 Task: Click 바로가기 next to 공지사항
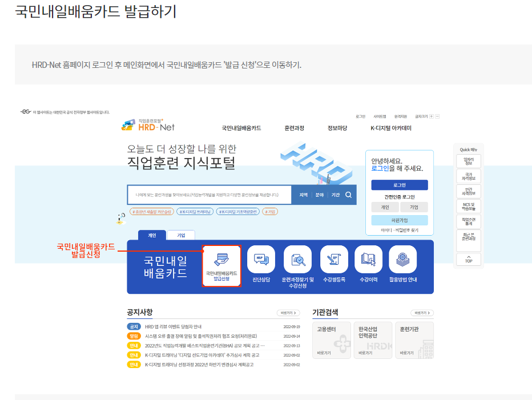click(288, 313)
